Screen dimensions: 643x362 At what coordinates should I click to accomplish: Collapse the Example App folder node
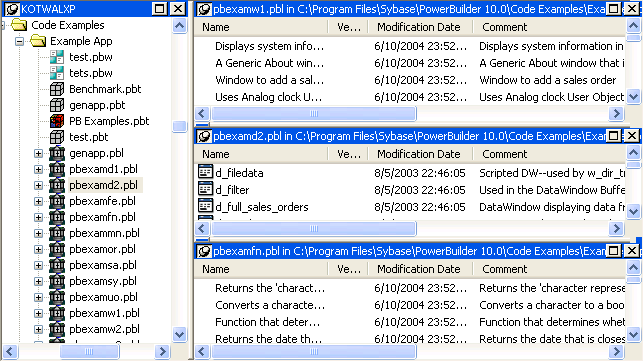click(x=19, y=41)
